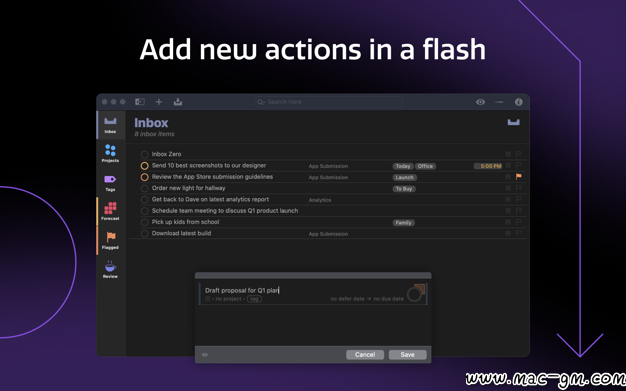Click the Cancel button

coord(365,355)
